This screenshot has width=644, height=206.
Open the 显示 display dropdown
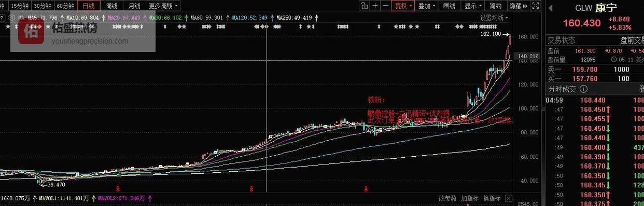click(x=472, y=6)
